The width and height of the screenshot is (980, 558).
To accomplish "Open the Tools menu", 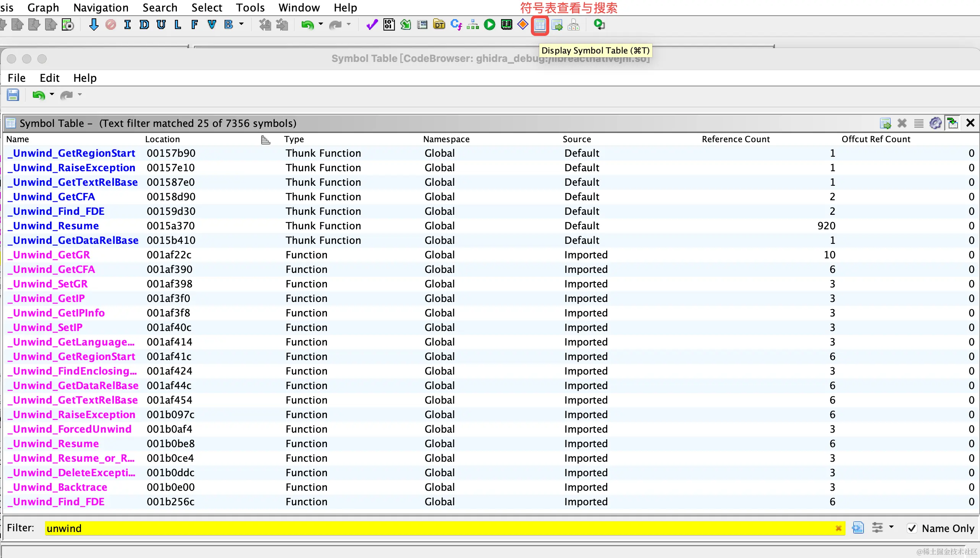I will click(250, 8).
